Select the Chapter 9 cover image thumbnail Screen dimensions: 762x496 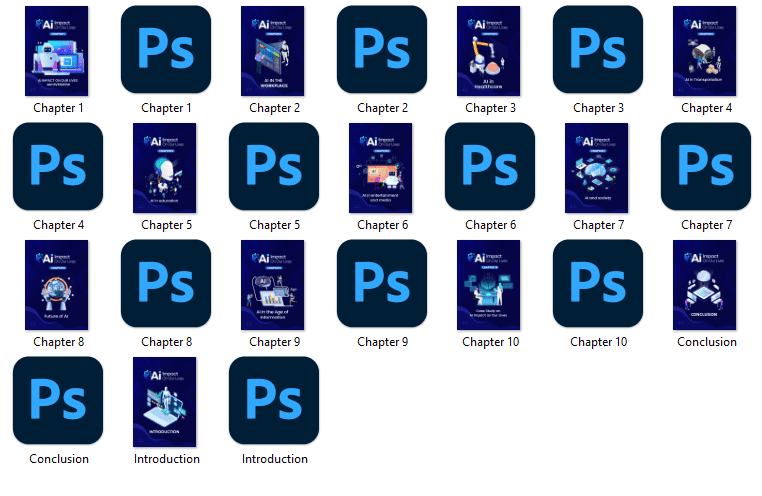coord(273,285)
